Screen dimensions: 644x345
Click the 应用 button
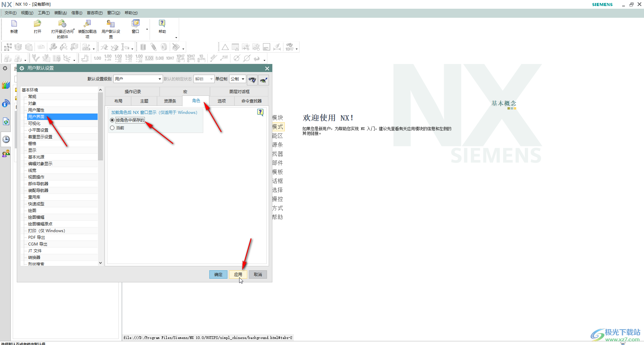[238, 275]
